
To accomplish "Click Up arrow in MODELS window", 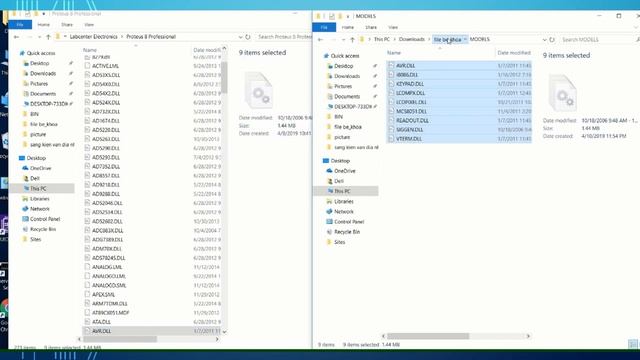I will pos(352,40).
